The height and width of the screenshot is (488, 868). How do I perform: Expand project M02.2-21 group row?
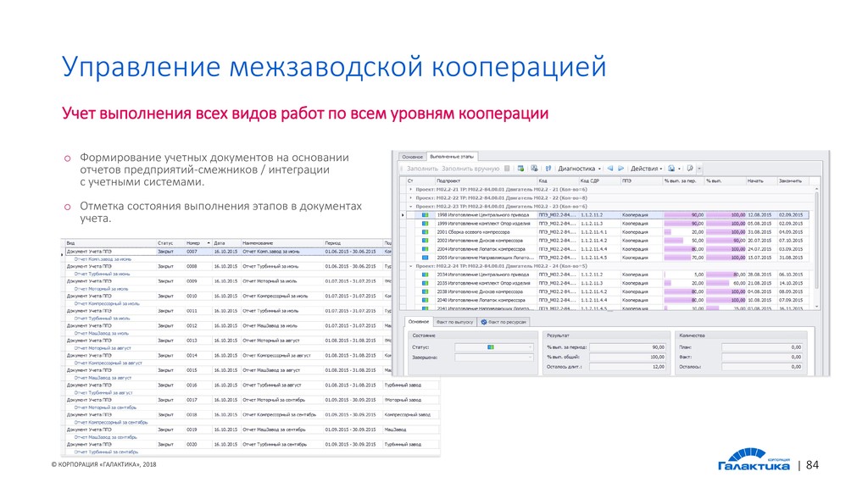click(x=411, y=189)
